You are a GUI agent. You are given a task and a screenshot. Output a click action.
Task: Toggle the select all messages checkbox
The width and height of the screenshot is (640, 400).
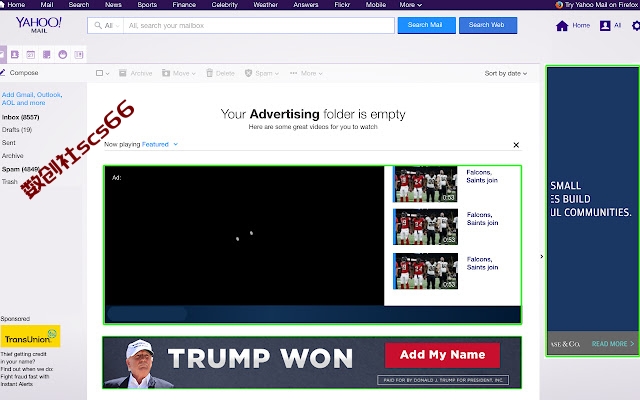(99, 73)
